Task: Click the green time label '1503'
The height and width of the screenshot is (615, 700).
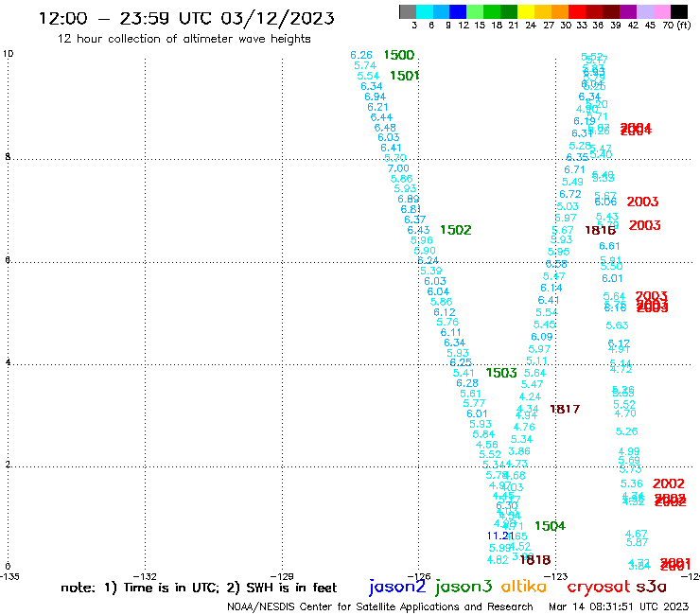Action: click(x=501, y=373)
